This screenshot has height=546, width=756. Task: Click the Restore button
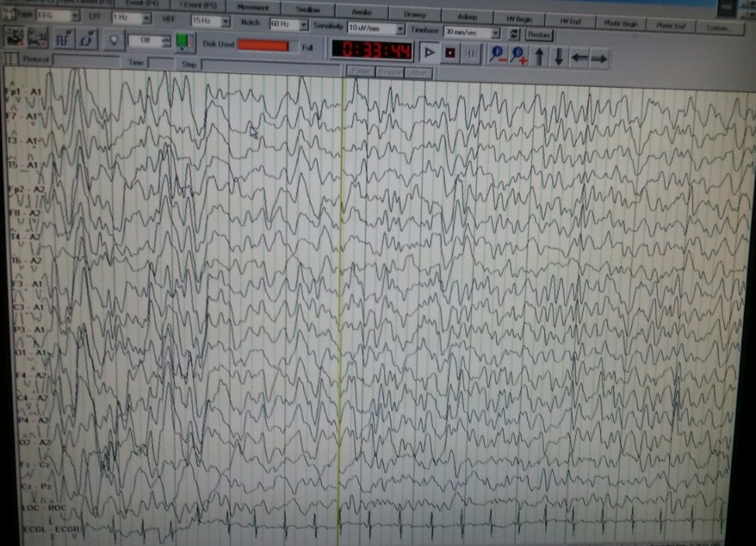point(540,34)
